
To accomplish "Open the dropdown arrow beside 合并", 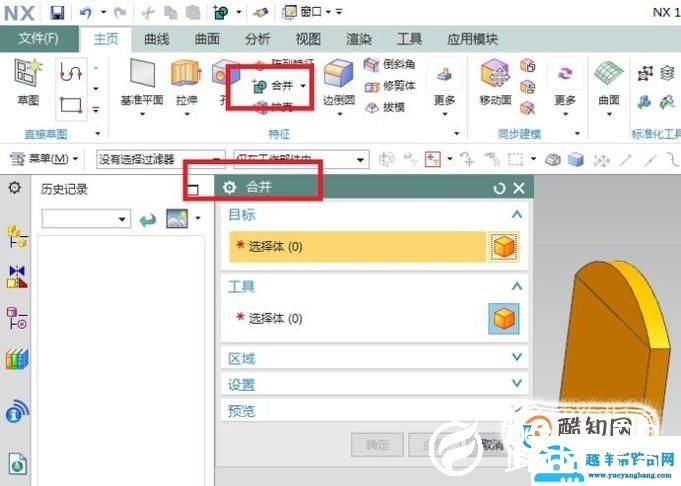I will [303, 86].
